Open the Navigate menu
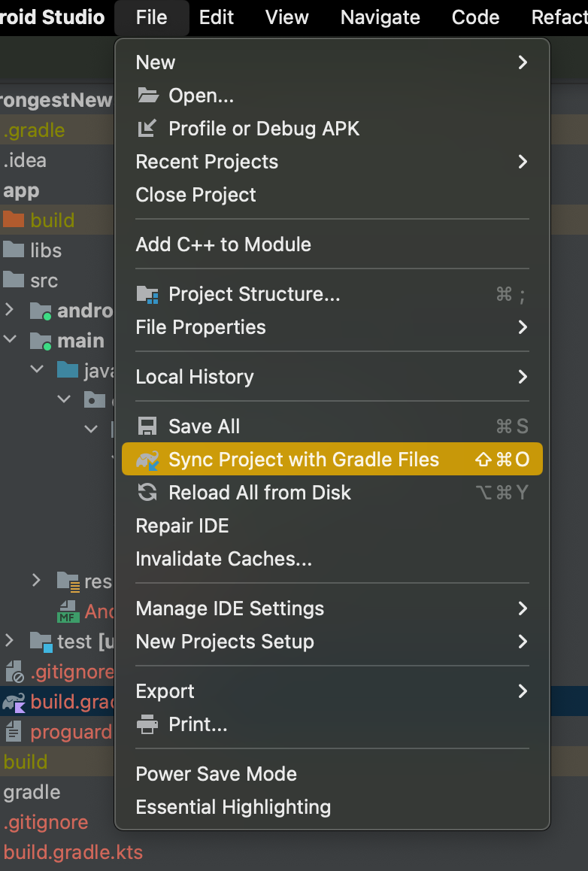Viewport: 588px width, 871px height. pyautogui.click(x=380, y=17)
